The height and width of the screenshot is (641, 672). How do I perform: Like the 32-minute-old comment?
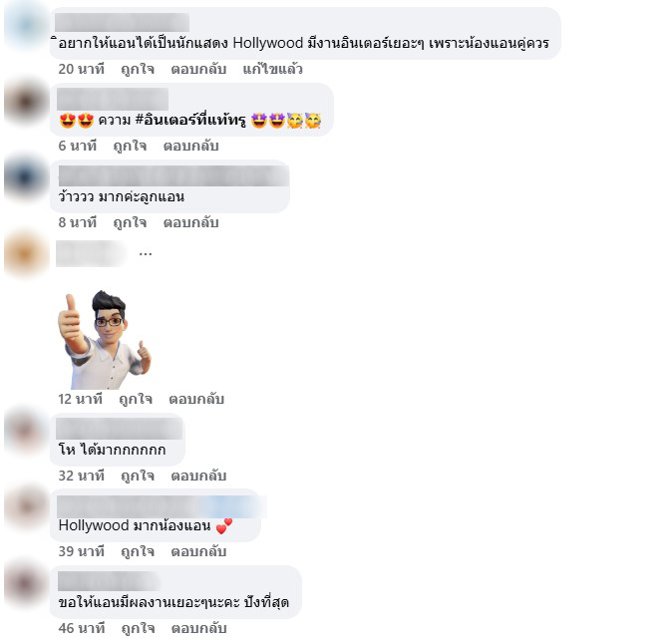pyautogui.click(x=138, y=477)
